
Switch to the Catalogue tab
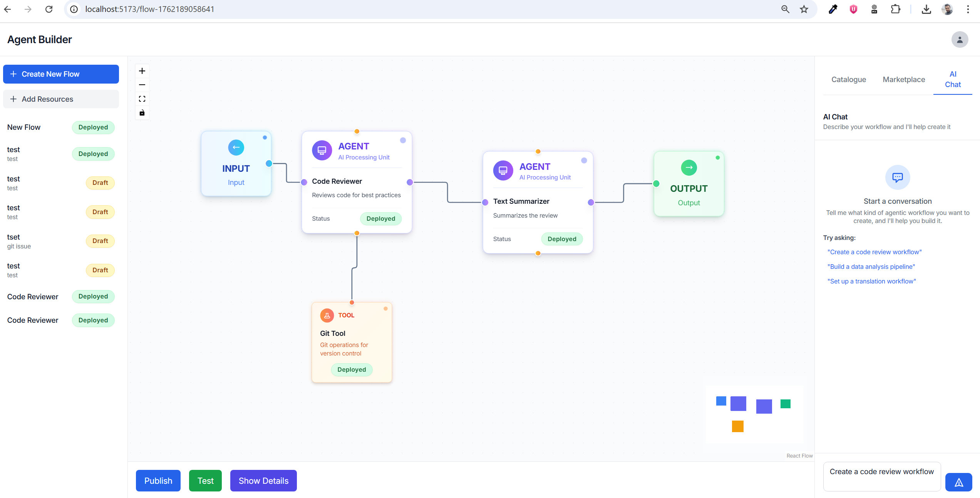[849, 79]
